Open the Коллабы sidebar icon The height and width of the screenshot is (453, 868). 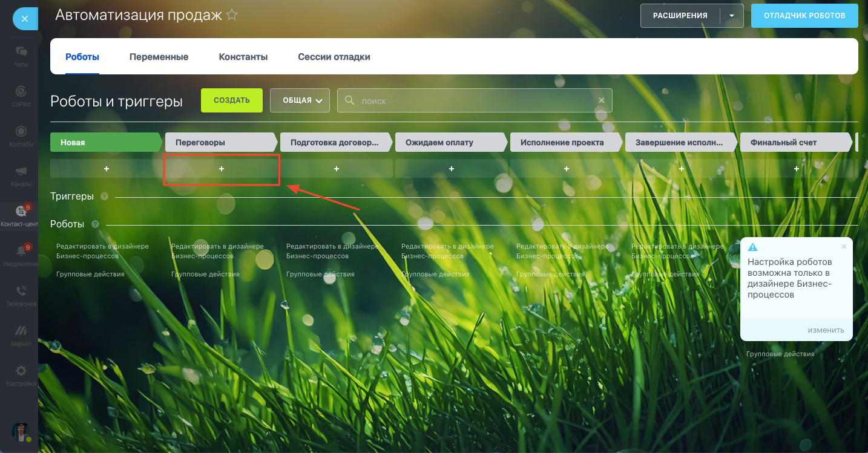click(x=21, y=135)
